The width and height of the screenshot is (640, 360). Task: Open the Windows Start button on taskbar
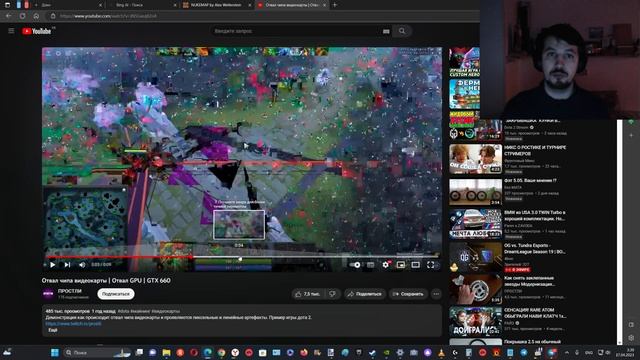point(55,352)
